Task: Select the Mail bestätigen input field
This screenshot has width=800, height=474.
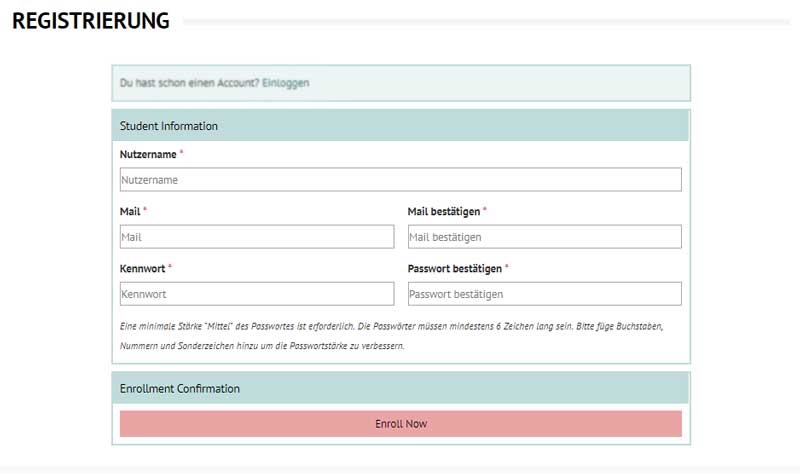Action: tap(544, 237)
